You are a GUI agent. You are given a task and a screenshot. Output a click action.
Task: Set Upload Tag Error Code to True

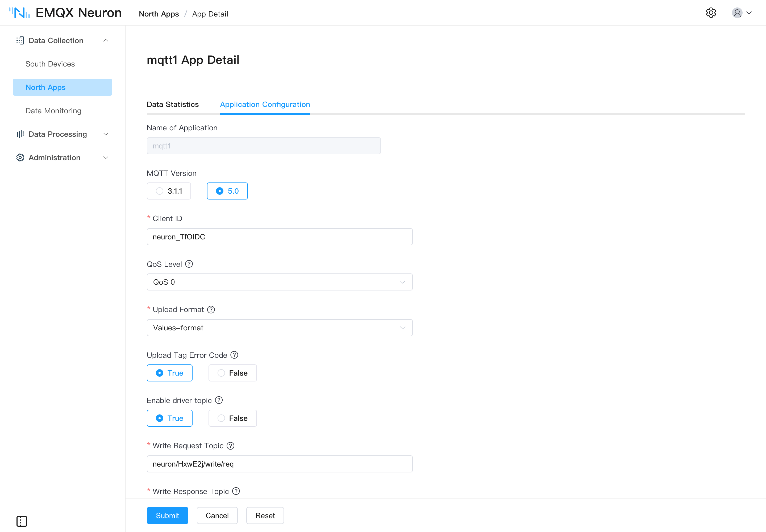[170, 373]
